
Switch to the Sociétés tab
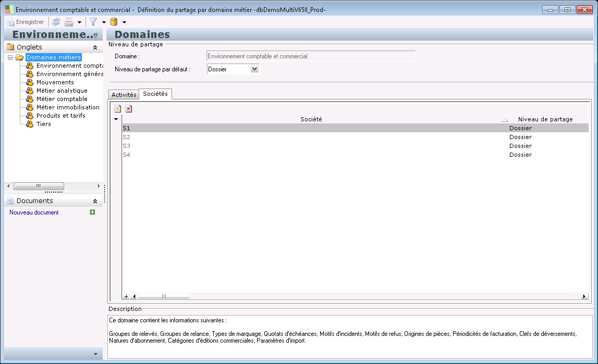(155, 94)
